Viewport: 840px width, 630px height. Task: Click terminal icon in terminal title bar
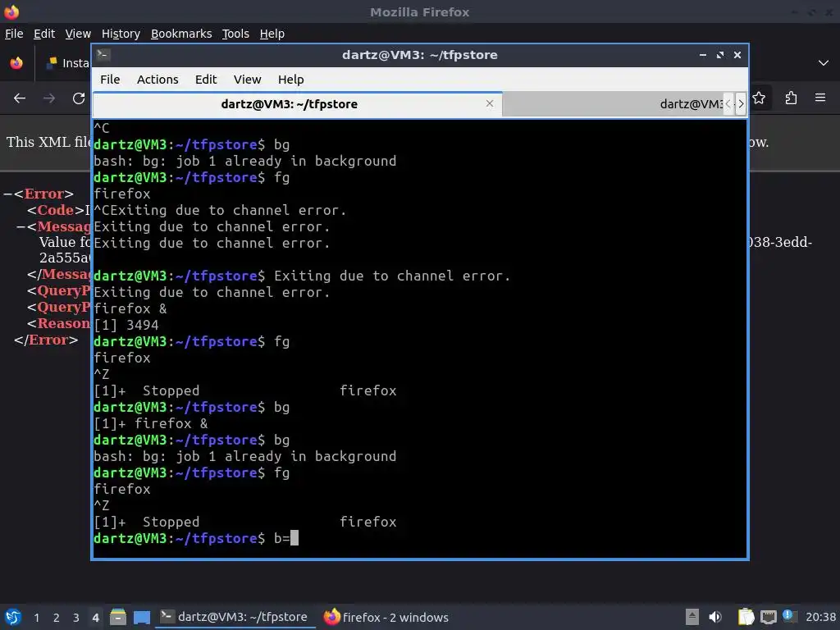tap(103, 55)
